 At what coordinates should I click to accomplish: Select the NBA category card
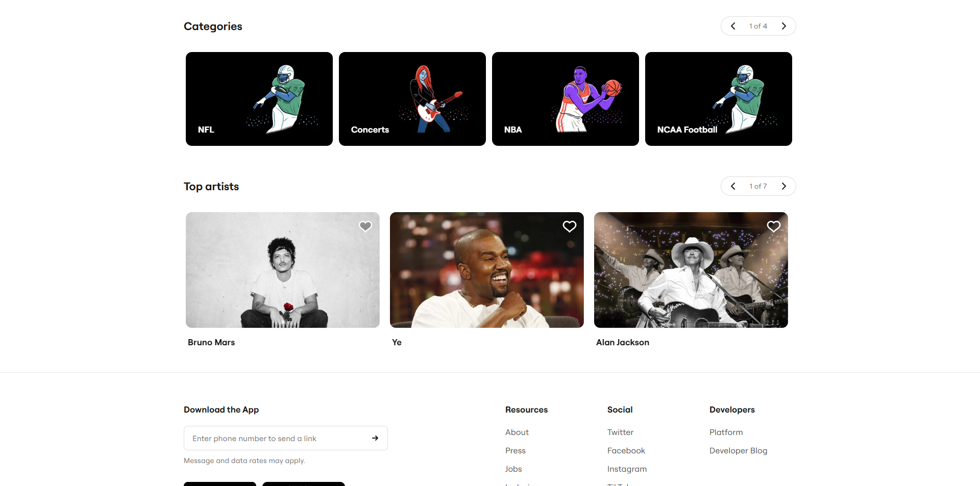pyautogui.click(x=566, y=99)
